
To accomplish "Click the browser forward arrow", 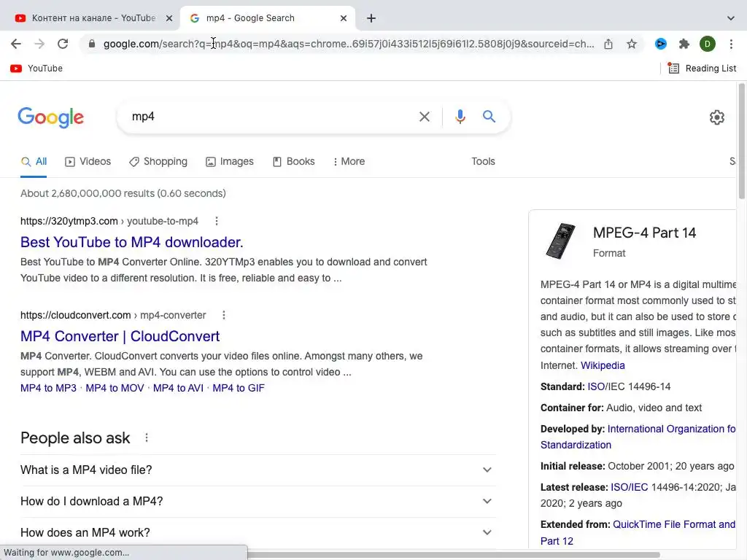I will point(39,44).
